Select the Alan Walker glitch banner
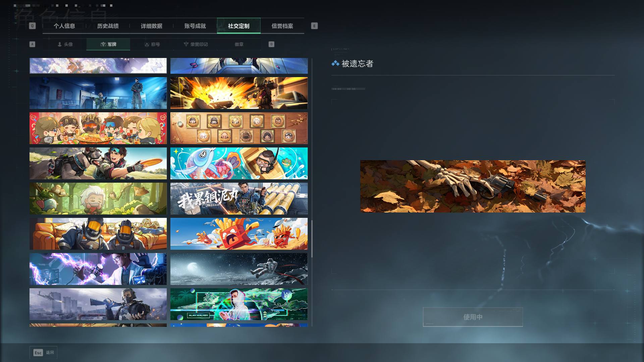644x362 pixels. click(239, 304)
